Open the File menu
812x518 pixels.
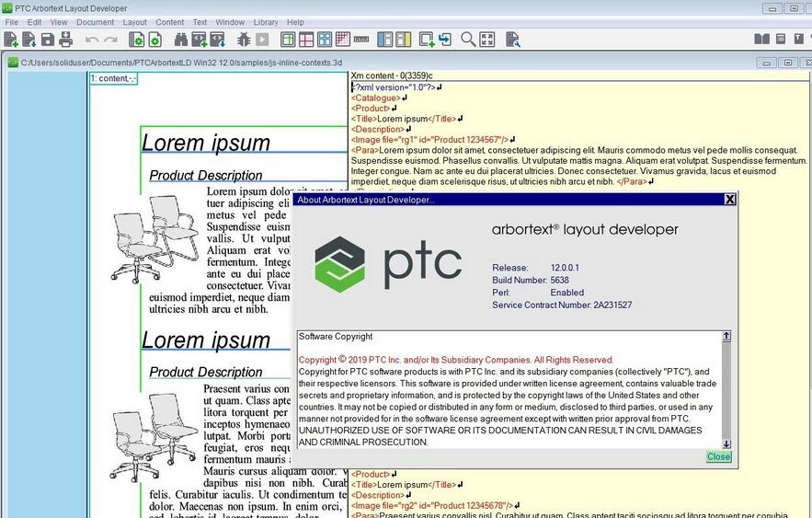click(x=11, y=22)
